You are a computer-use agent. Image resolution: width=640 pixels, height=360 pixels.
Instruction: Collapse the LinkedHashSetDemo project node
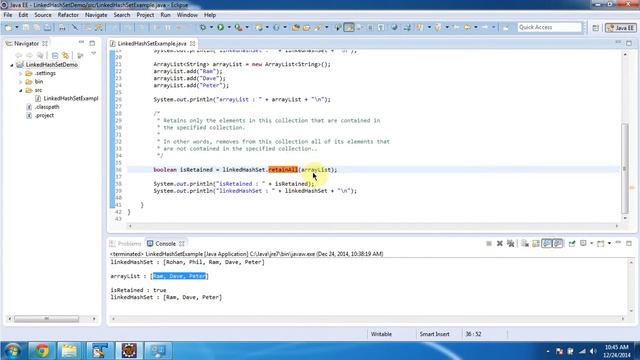(x=12, y=65)
